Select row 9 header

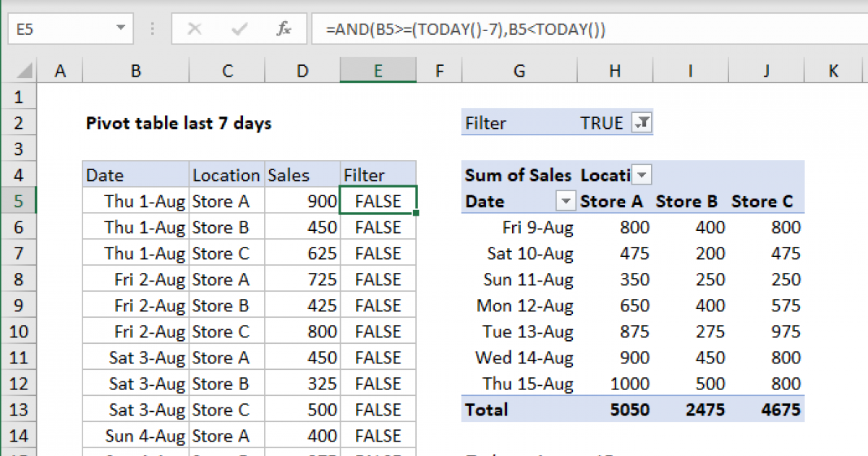18,305
